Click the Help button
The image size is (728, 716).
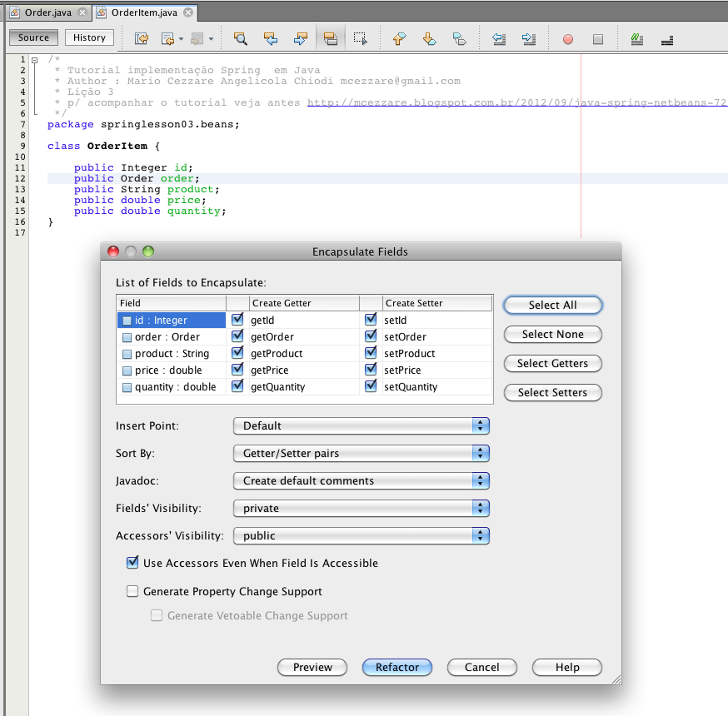567,667
